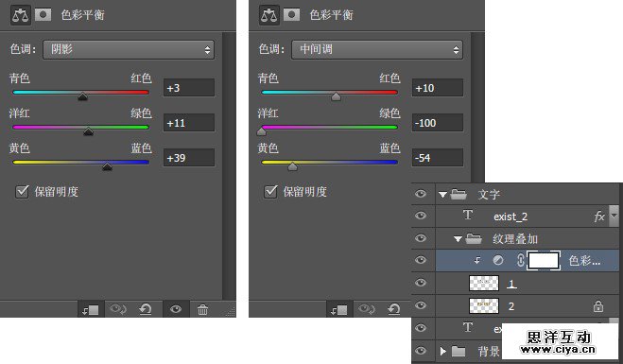The height and width of the screenshot is (364, 623).
Task: Click lock icon on layer 2
Action: (598, 306)
